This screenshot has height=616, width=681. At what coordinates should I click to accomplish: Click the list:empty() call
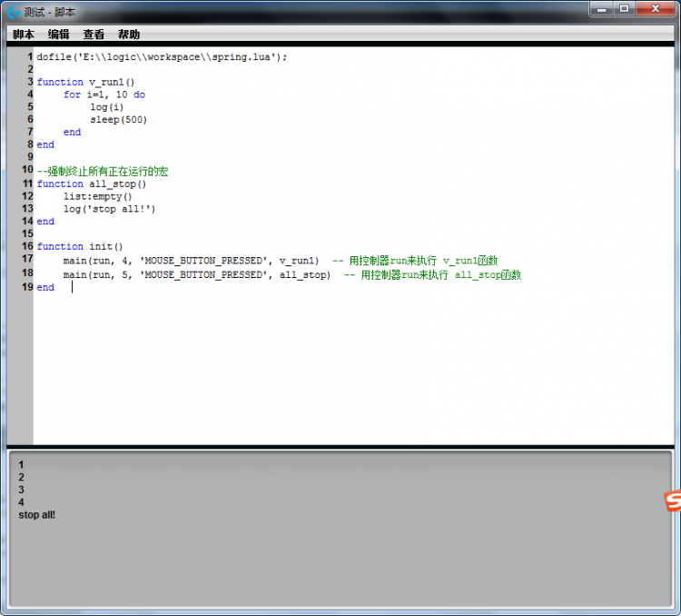97,196
